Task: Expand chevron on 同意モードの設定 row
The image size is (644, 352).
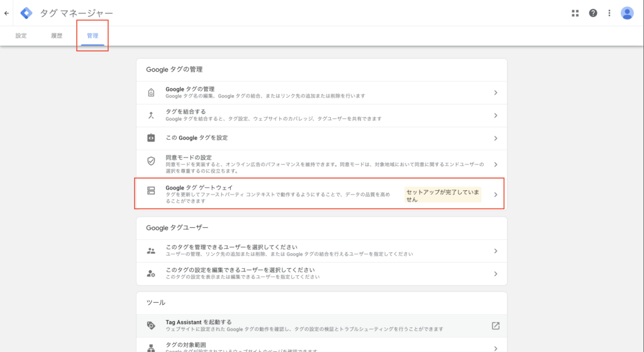Action: (496, 164)
